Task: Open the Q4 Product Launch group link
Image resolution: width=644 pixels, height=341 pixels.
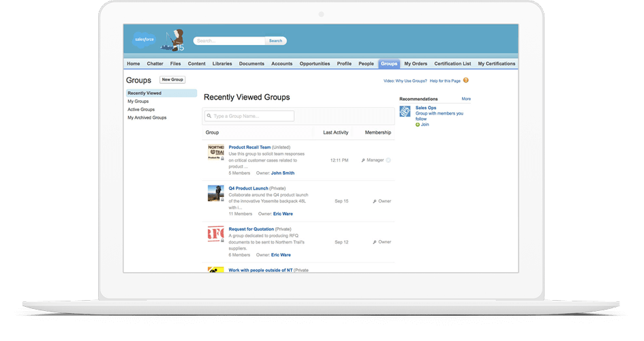Action: (248, 188)
